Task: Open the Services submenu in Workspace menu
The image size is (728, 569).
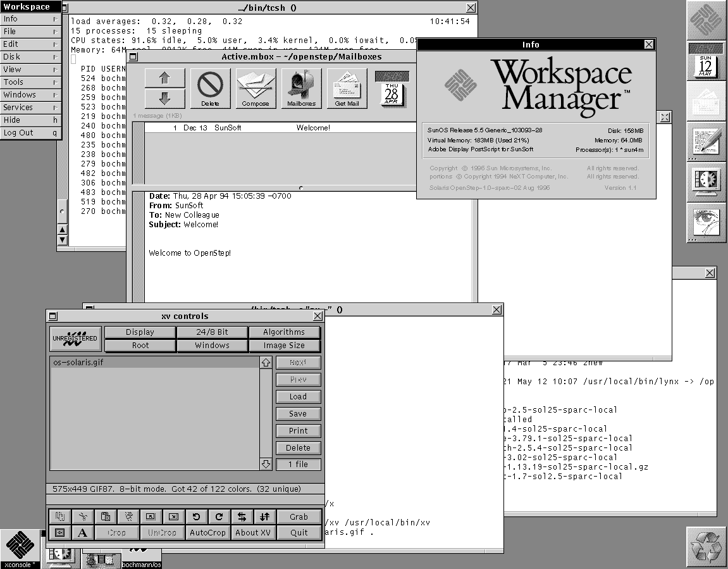Action: pos(30,108)
